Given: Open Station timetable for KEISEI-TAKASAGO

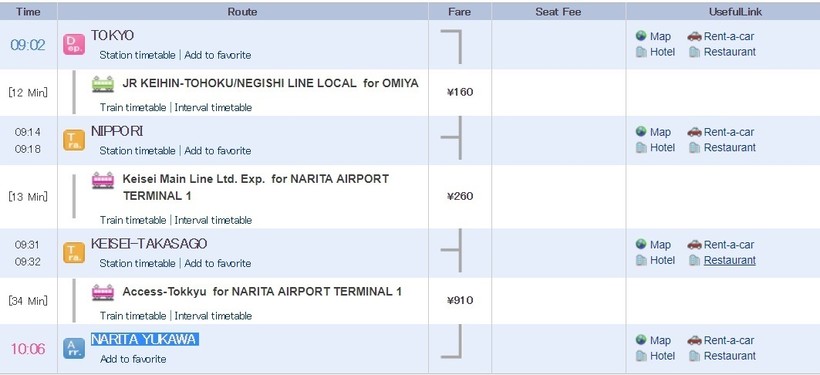Looking at the screenshot, I should (138, 263).
